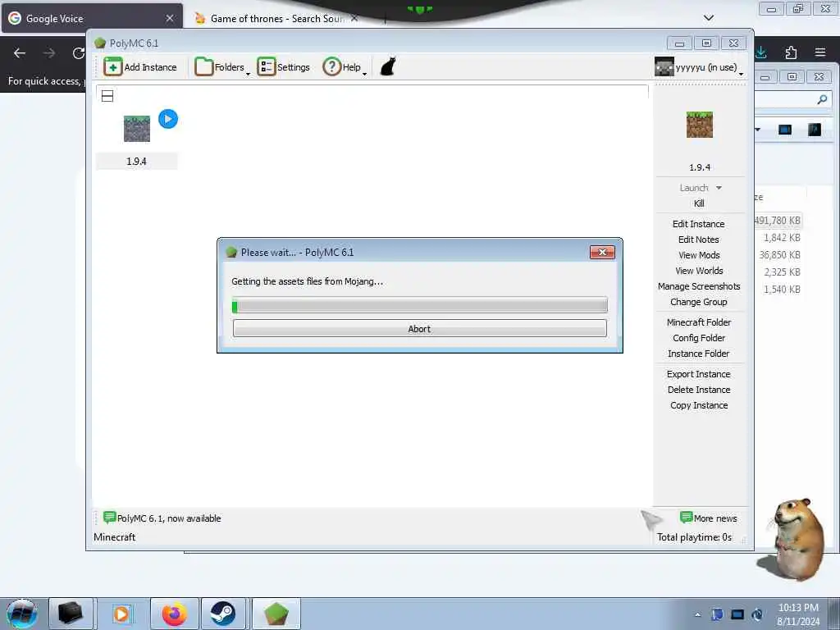Open Manage Screenshots
This screenshot has width=840, height=630.
(x=699, y=286)
